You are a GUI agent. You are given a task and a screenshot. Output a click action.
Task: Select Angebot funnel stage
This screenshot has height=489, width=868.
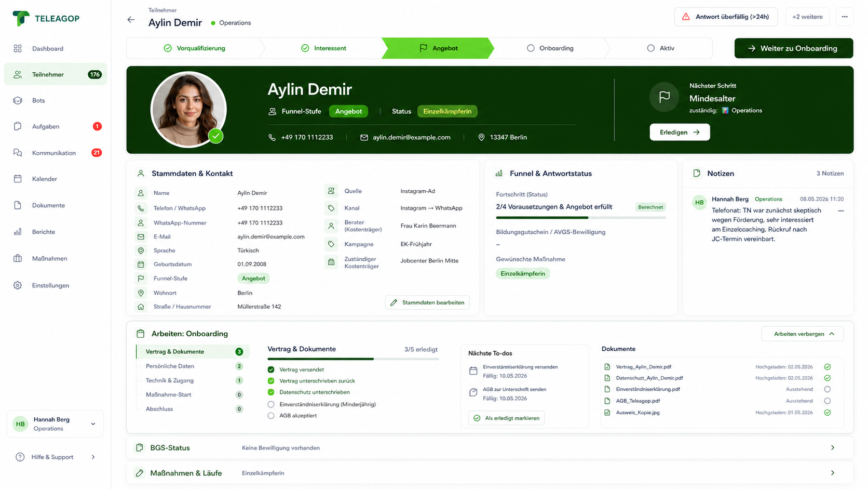(439, 48)
